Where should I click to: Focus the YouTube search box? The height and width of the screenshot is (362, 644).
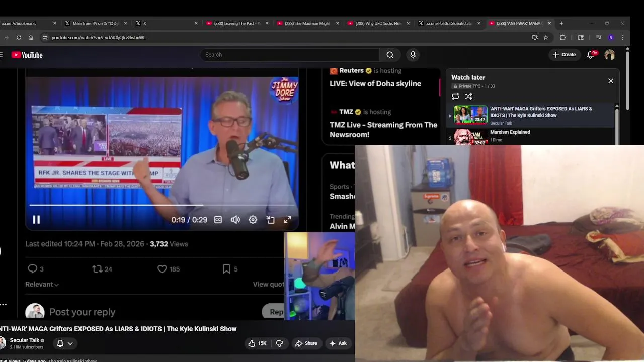coord(290,55)
